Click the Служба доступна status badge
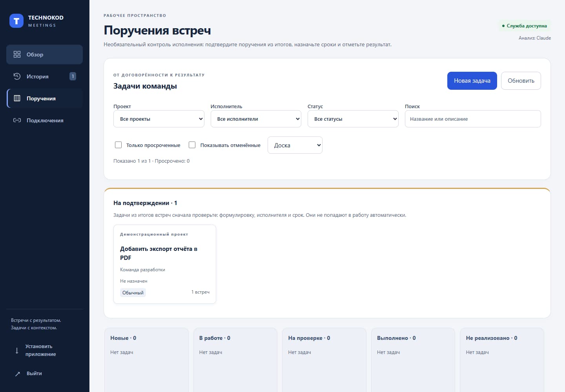This screenshot has height=392, width=565. (x=524, y=26)
